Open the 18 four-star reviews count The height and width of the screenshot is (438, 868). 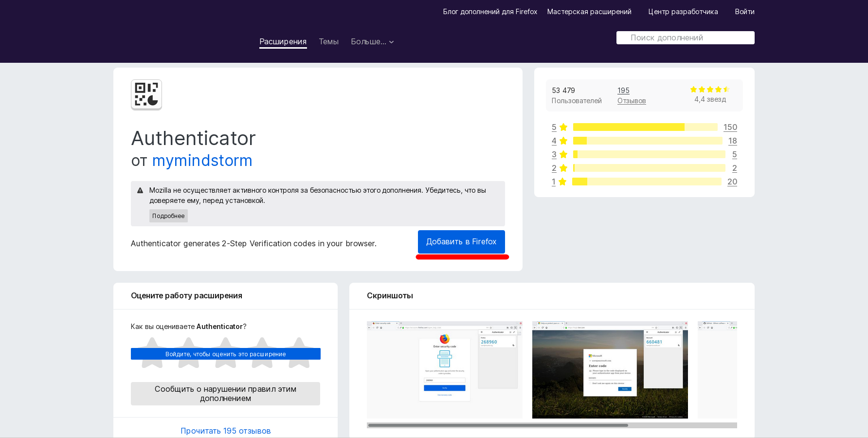(733, 141)
